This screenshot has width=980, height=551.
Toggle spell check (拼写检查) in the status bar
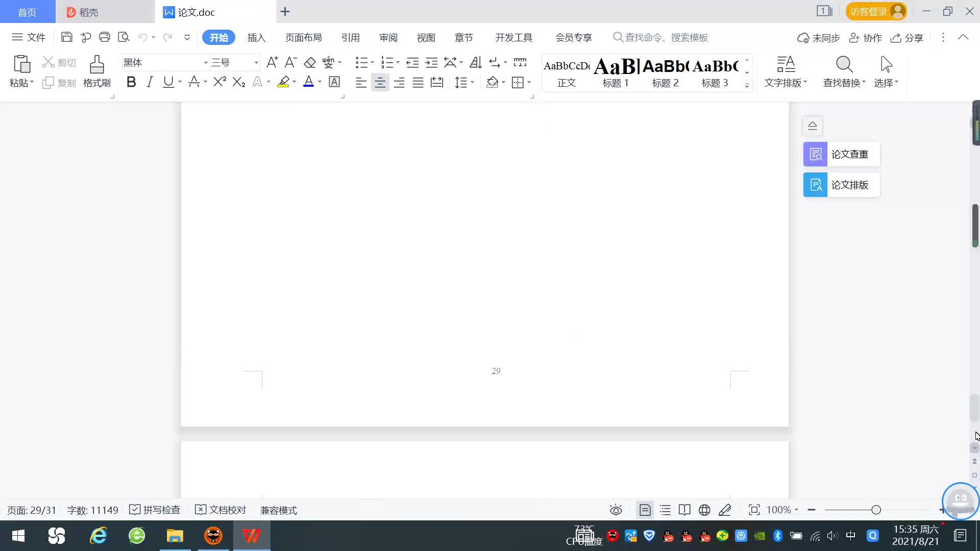coord(155,510)
